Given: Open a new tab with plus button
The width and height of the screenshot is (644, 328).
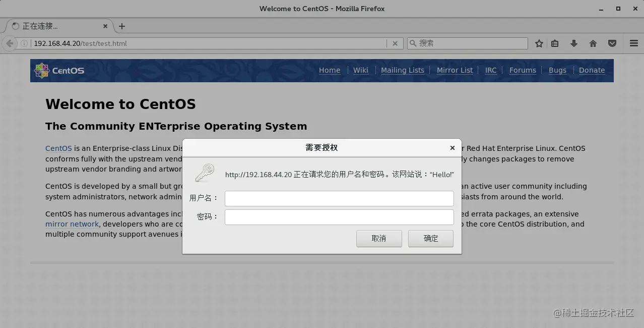Looking at the screenshot, I should click(121, 26).
